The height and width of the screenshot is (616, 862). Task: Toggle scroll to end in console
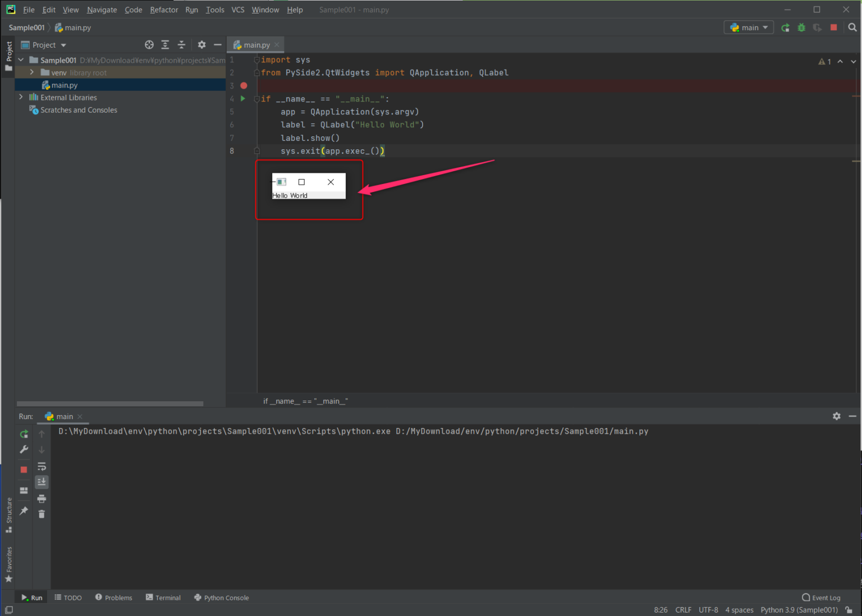pos(42,482)
